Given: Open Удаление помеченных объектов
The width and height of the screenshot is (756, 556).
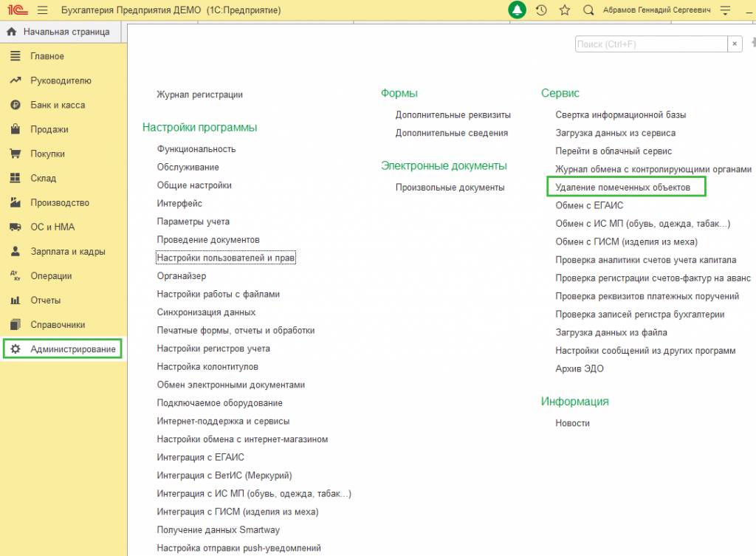Looking at the screenshot, I should (622, 187).
